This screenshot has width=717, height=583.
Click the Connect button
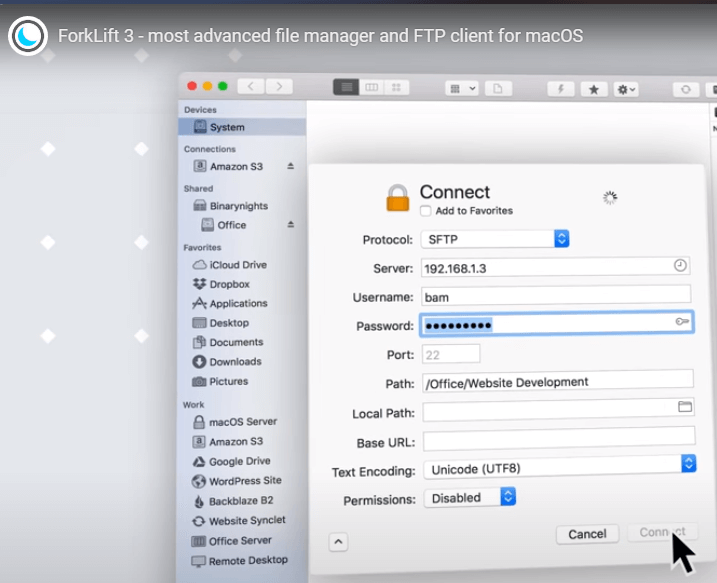tap(662, 532)
